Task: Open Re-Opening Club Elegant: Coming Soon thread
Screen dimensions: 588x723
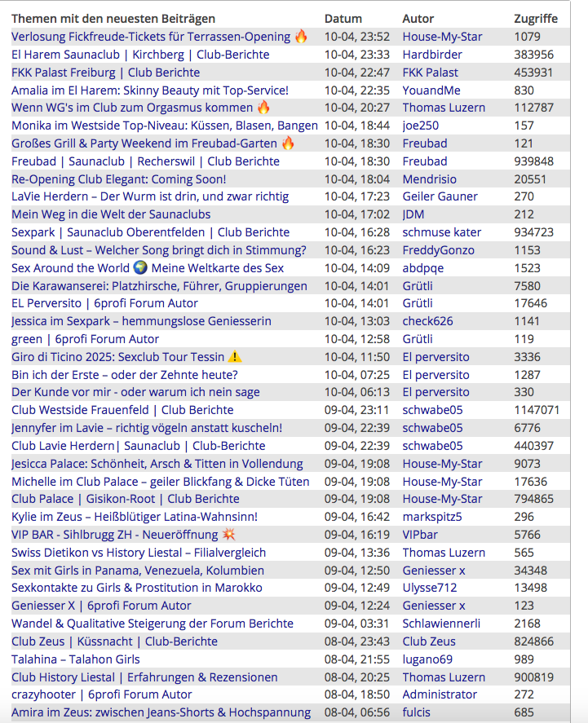Action: pyautogui.click(x=119, y=179)
